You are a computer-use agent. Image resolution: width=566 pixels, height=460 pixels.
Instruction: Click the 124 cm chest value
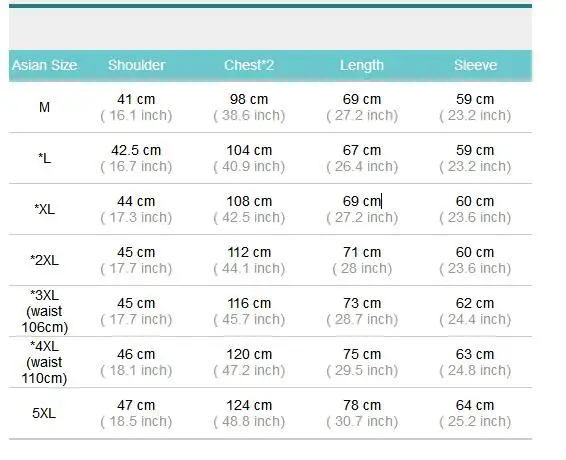[x=249, y=405]
